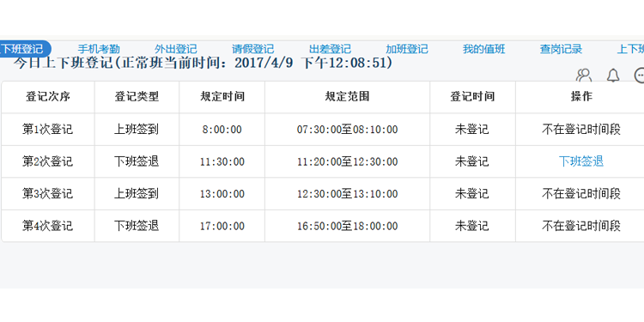Click the 07:30:00至08:10:00 range cell
The image size is (644, 322).
348,130
